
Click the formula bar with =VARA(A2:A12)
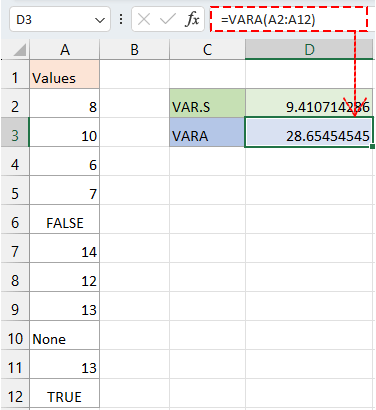289,19
